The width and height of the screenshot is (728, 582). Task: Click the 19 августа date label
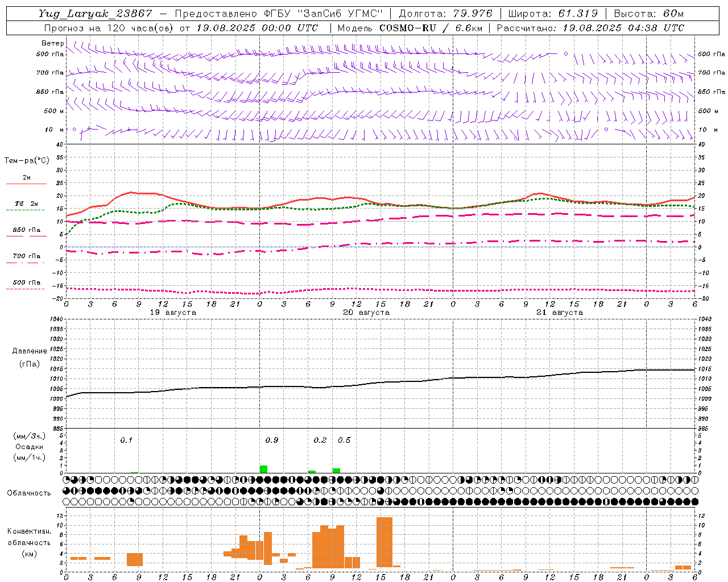pos(173,313)
